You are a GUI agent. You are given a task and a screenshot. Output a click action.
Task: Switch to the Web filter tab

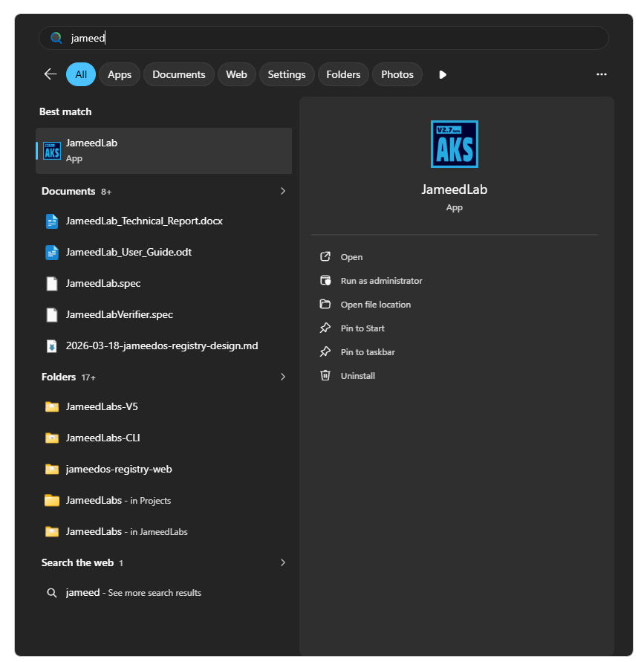pyautogui.click(x=236, y=74)
